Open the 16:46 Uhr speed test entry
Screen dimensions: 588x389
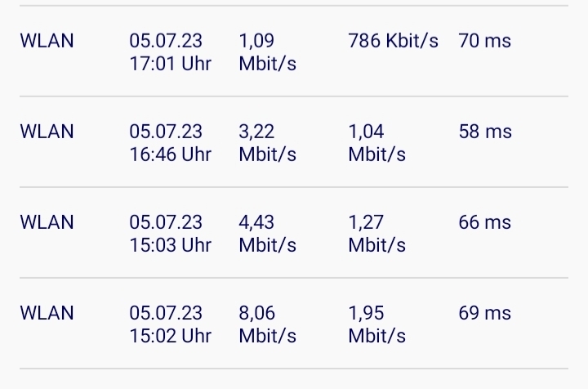(294, 142)
